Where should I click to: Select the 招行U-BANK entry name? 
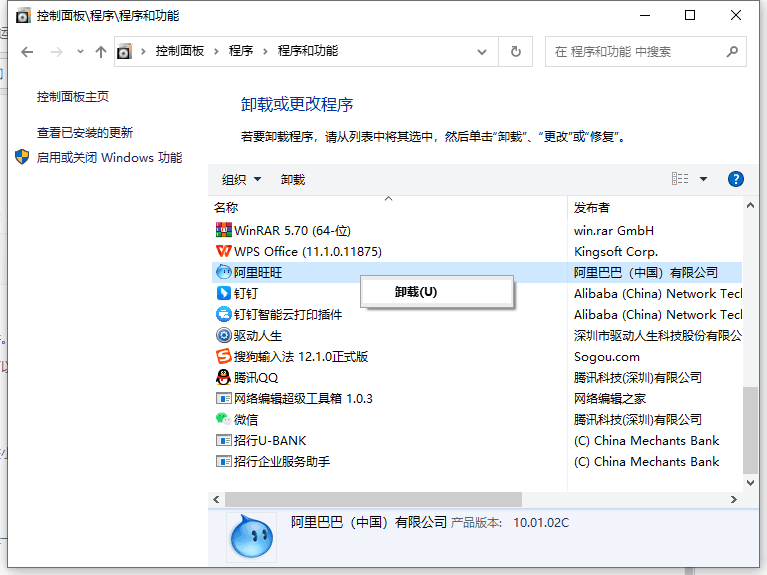[x=270, y=440]
